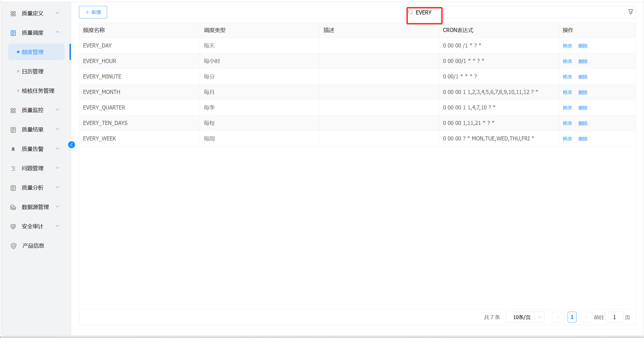
Task: Click the 问题管理 list icon
Action: click(x=13, y=169)
